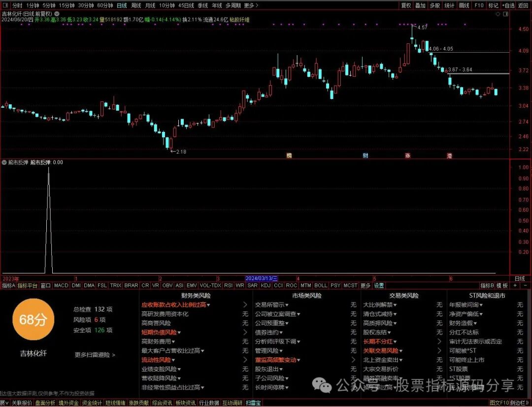The height and width of the screenshot is (407, 532).
Task: Open the F10 company info button
Action: [479, 5]
